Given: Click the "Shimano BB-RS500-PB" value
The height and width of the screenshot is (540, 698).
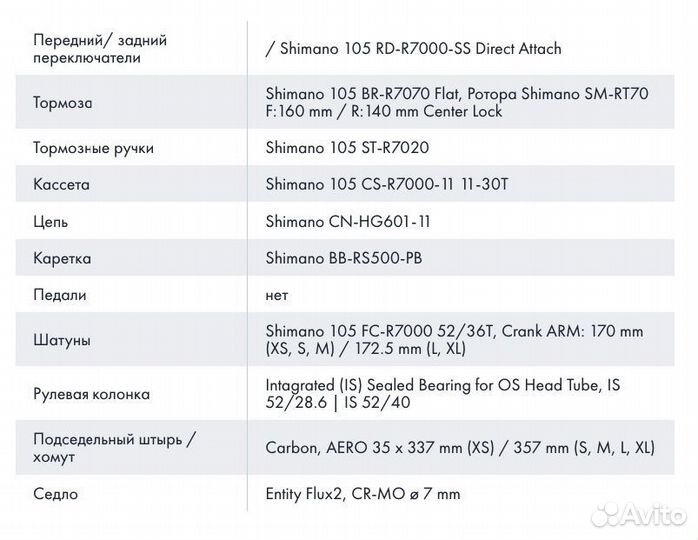Looking at the screenshot, I should [344, 258].
